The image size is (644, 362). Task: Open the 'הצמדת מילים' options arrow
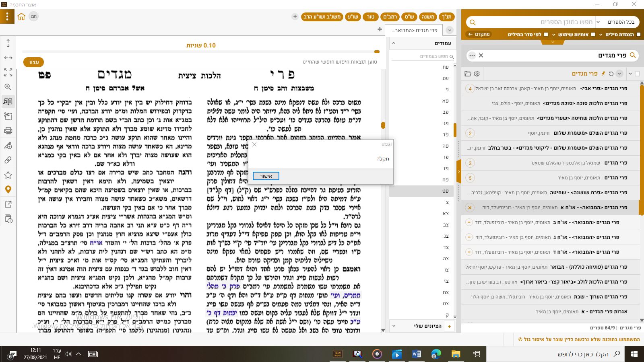click(601, 35)
